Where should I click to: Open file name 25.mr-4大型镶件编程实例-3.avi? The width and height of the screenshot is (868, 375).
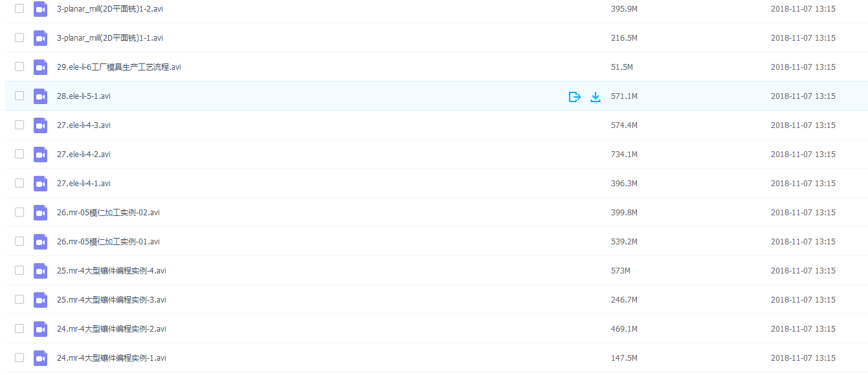pyautogui.click(x=111, y=300)
